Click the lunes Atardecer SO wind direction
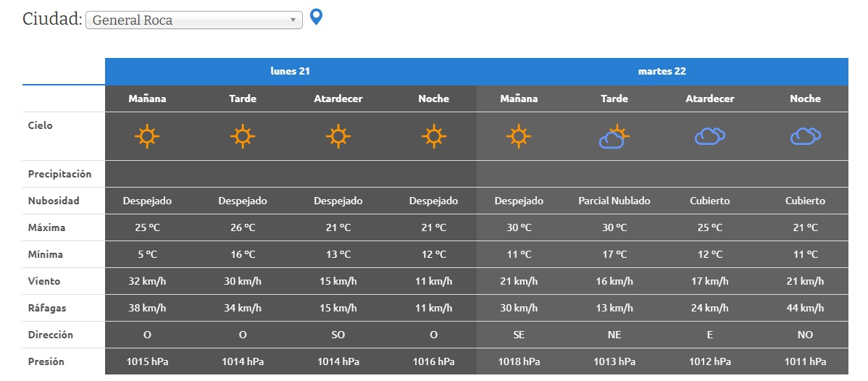The width and height of the screenshot is (868, 381). (x=338, y=335)
